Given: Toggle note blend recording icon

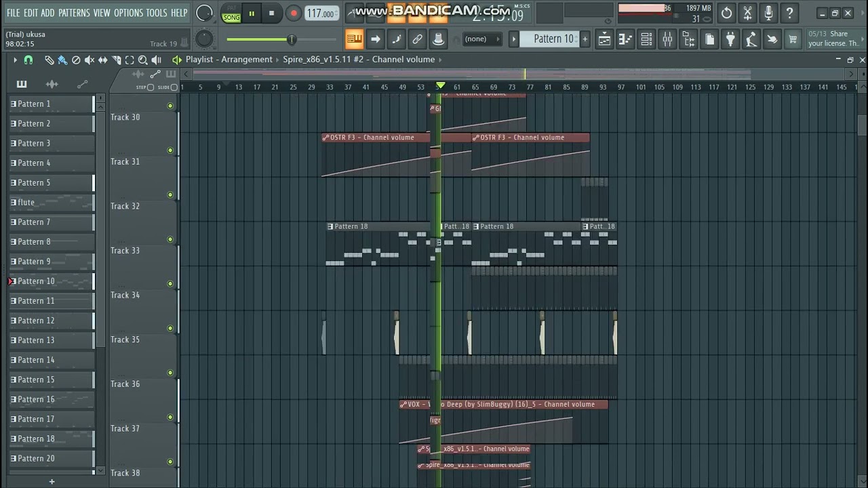Looking at the screenshot, I should [396, 39].
